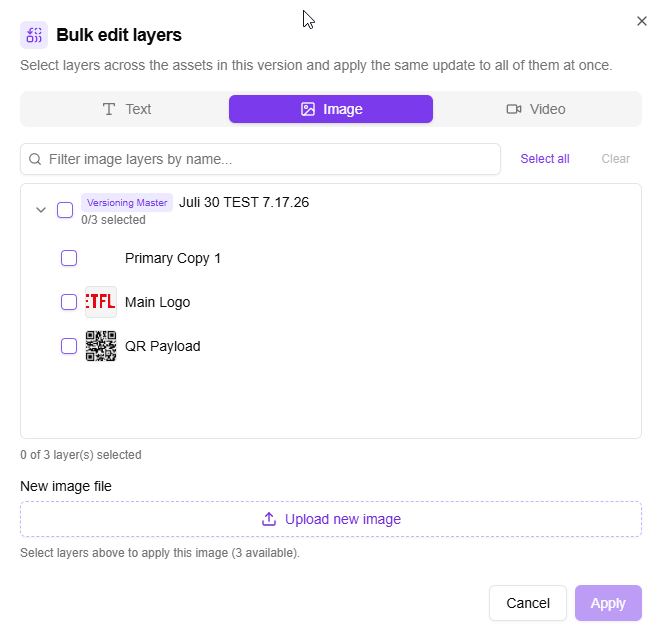This screenshot has width=657, height=636.
Task: Focus the filter image layers input
Action: pyautogui.click(x=260, y=159)
